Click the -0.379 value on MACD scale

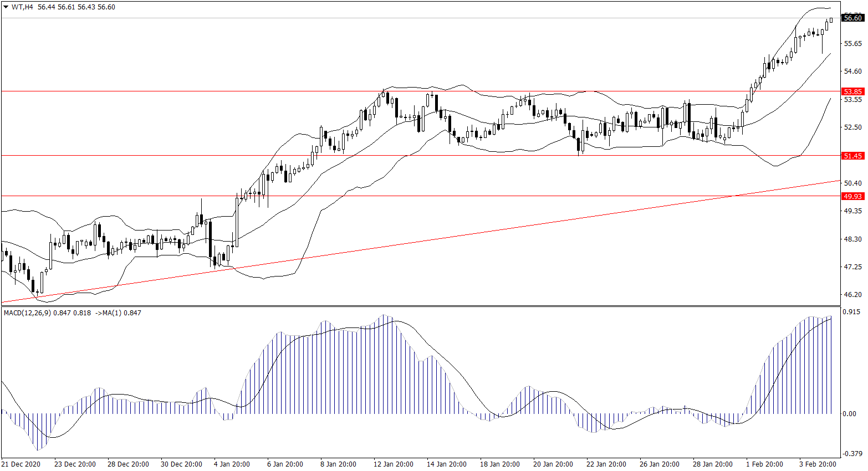click(x=852, y=454)
